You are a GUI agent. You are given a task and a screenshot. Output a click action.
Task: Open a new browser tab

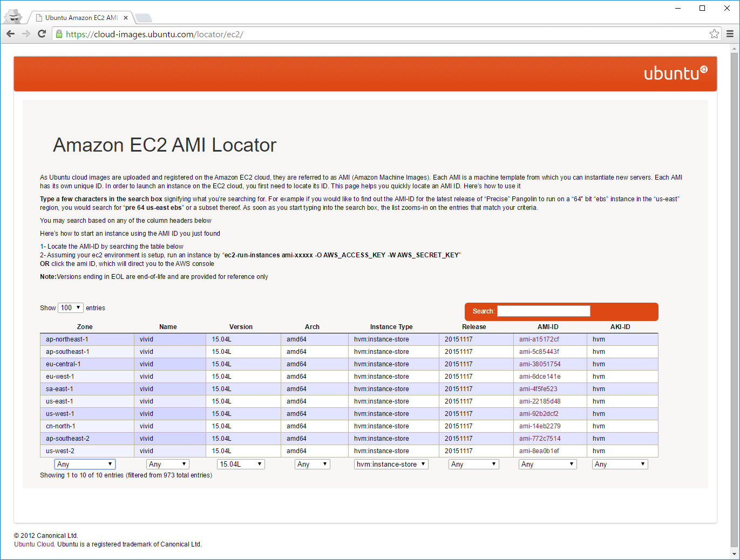[x=143, y=18]
